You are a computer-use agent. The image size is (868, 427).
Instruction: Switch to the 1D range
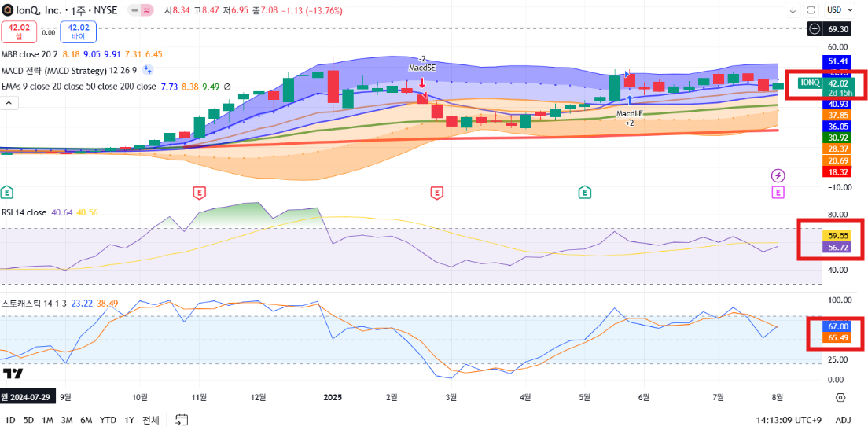tap(10, 420)
